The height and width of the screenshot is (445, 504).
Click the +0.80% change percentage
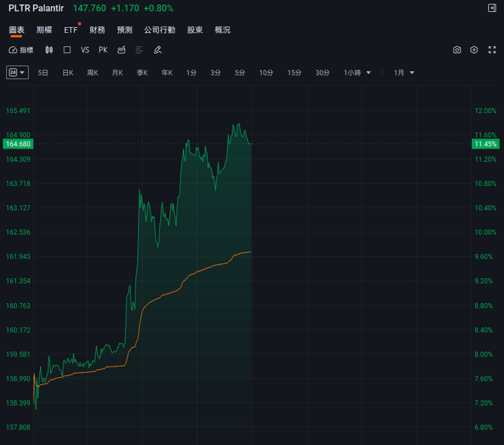159,8
